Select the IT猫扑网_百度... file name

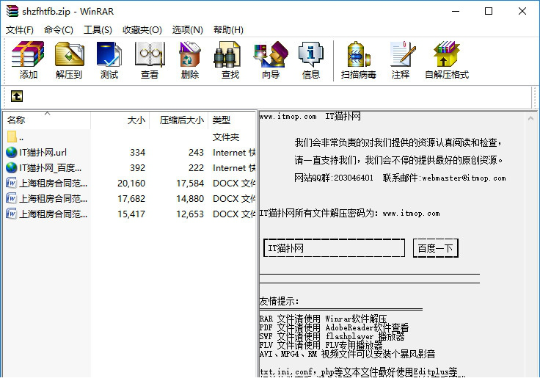coord(51,168)
